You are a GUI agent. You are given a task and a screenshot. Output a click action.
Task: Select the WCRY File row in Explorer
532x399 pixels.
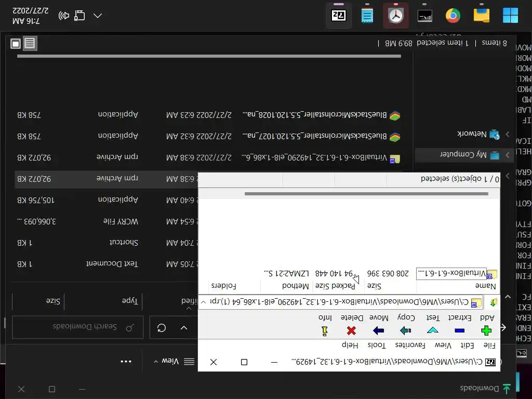107,221
